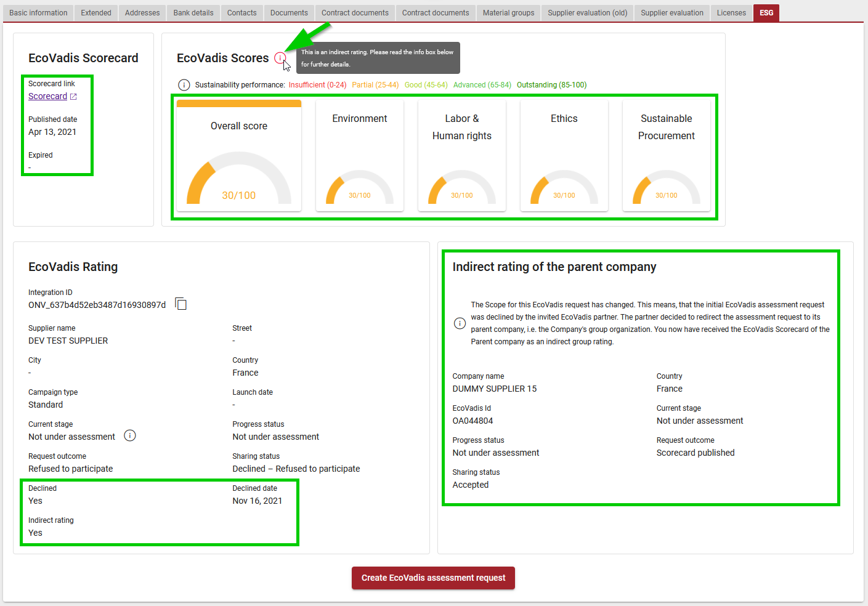The width and height of the screenshot is (868, 606).
Task: Copy the Integration ID with the copy icon
Action: click(x=180, y=303)
